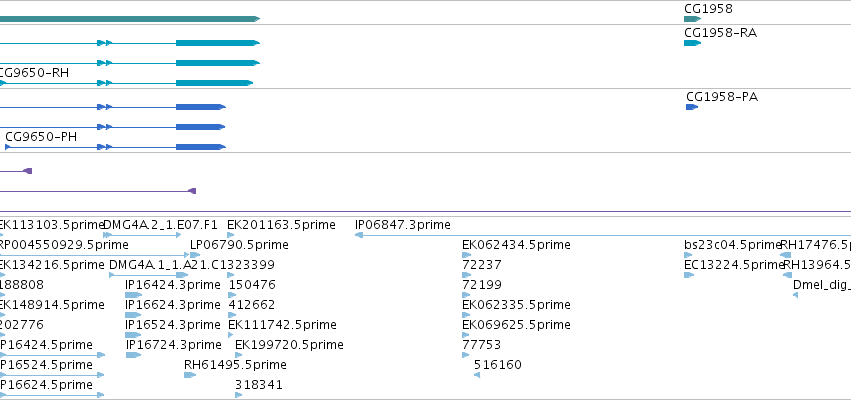This screenshot has width=851, height=400.
Task: Click the Dmel_dig reverse arrow marker
Action: [796, 295]
